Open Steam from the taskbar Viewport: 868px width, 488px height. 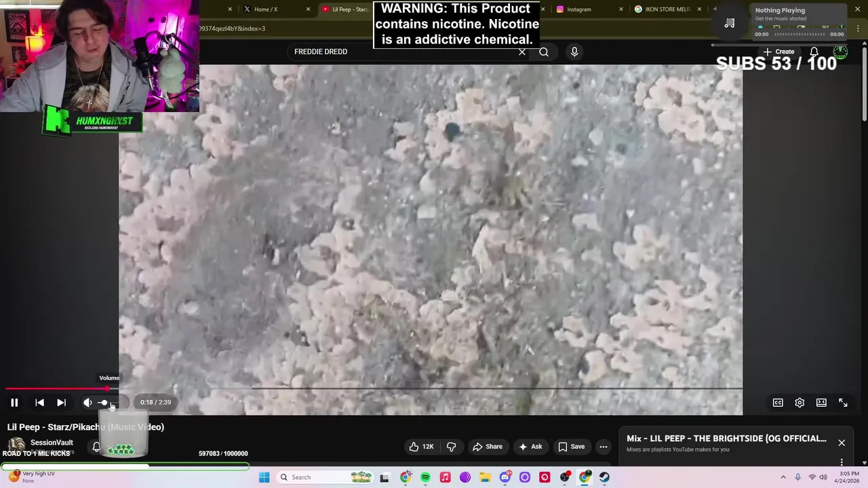604,477
